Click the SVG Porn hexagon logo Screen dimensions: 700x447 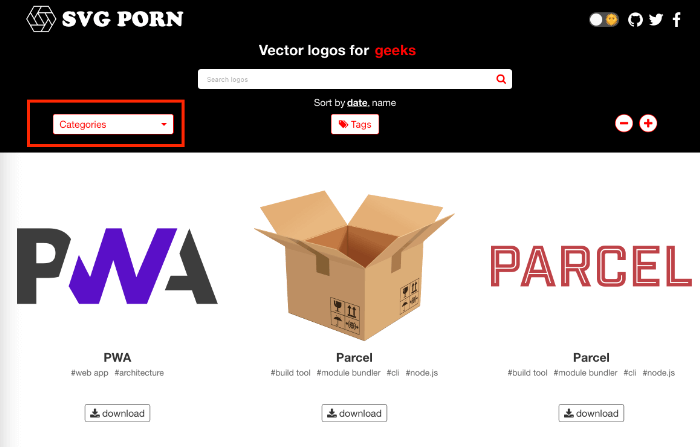(x=41, y=19)
